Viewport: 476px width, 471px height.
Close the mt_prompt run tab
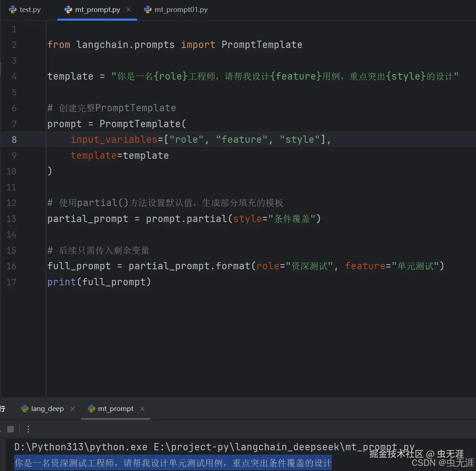pyautogui.click(x=142, y=409)
